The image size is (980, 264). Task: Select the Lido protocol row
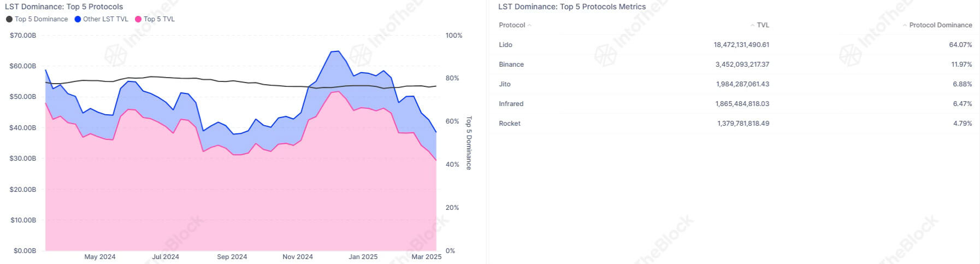point(505,45)
